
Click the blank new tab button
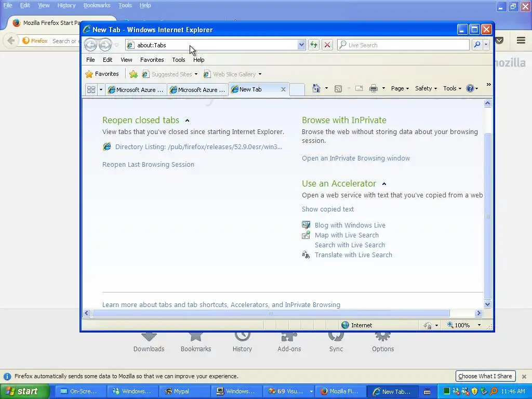[x=297, y=89]
